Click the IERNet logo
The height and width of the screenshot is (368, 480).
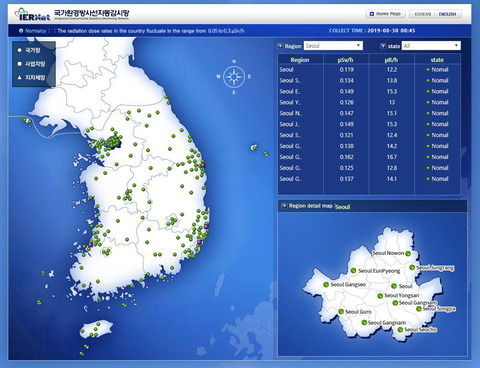coord(32,14)
